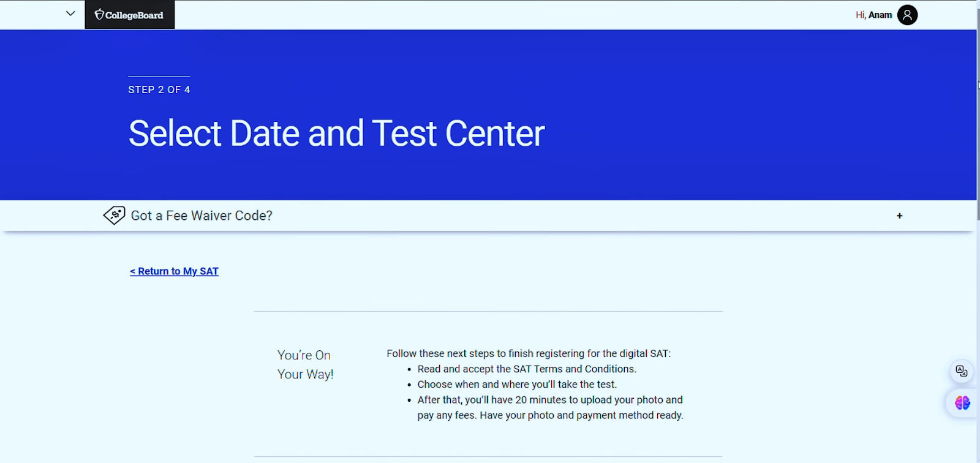
Task: Click the user profile avatar icon
Action: 907,15
